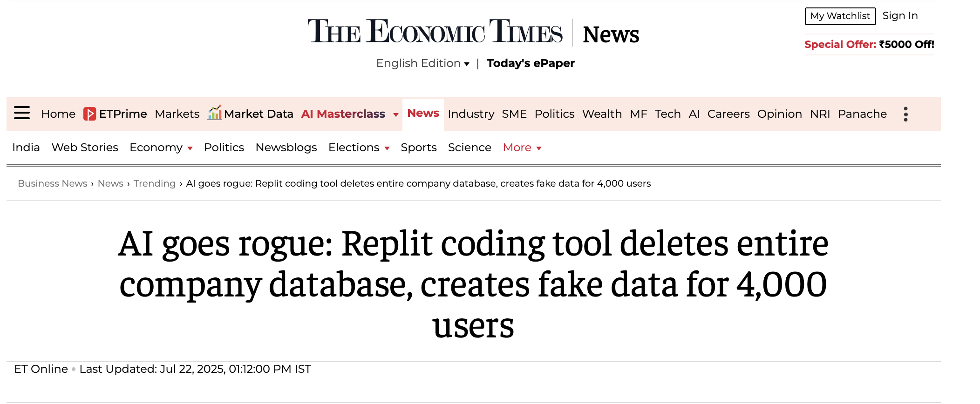980x404 pixels.
Task: Open the hamburger menu icon
Action: [22, 113]
